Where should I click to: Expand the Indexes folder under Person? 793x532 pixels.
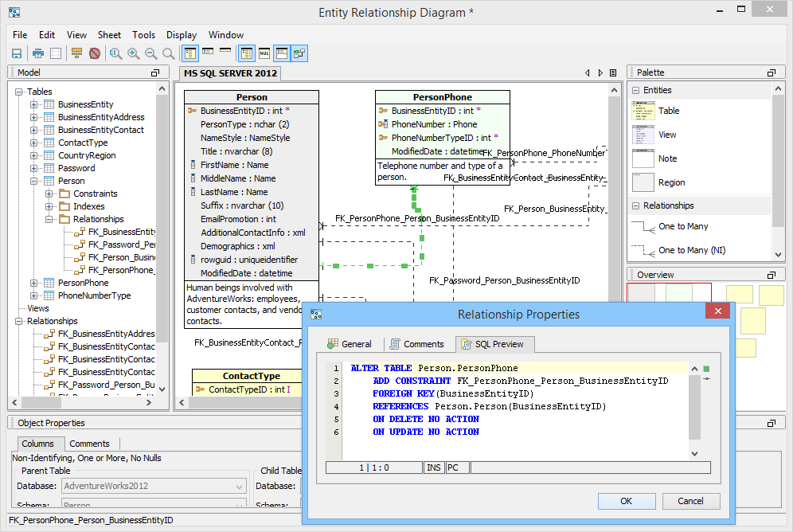49,206
